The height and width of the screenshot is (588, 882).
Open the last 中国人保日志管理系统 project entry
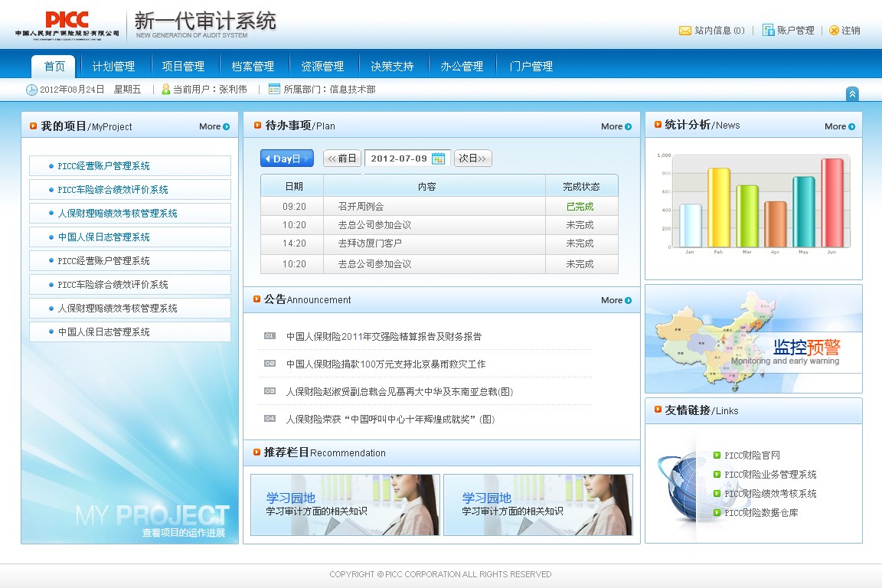point(130,332)
